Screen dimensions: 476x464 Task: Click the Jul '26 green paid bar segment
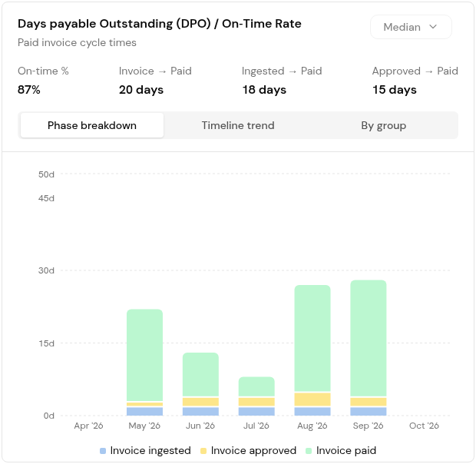click(256, 386)
